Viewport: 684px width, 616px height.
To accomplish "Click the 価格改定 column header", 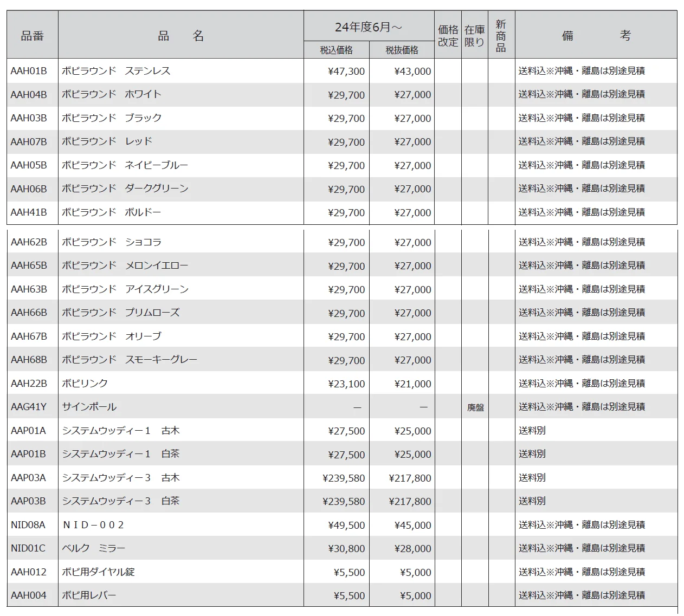I will (x=448, y=36).
